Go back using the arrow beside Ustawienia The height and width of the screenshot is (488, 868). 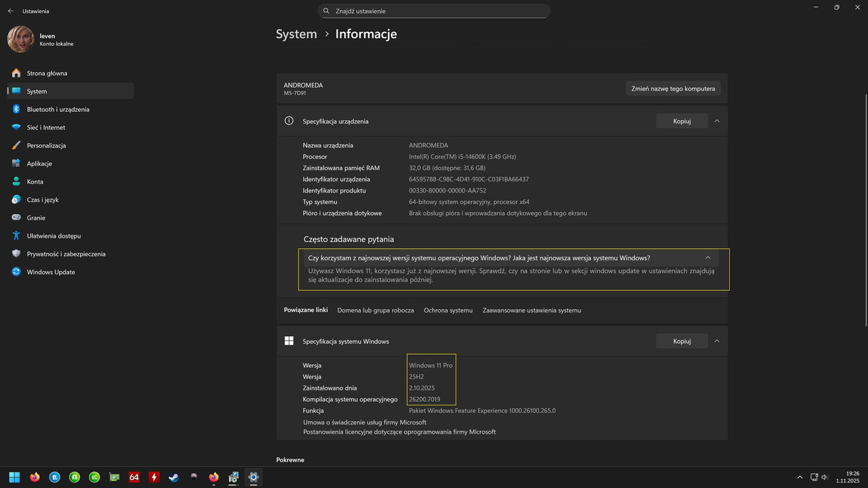(x=10, y=11)
